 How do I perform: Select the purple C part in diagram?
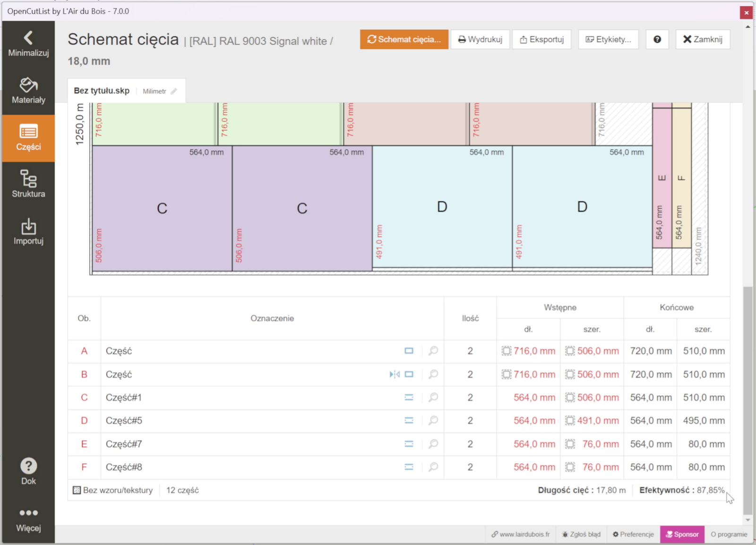162,208
